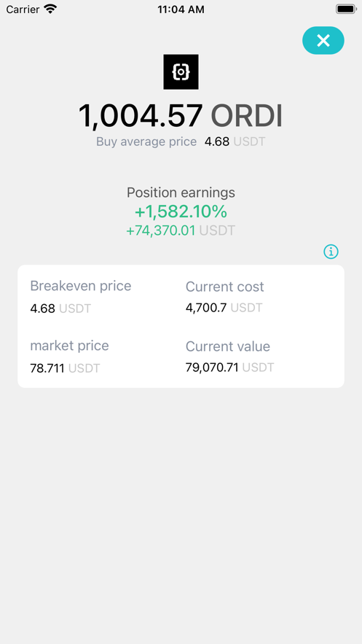Select the Current value label

pos(228,346)
